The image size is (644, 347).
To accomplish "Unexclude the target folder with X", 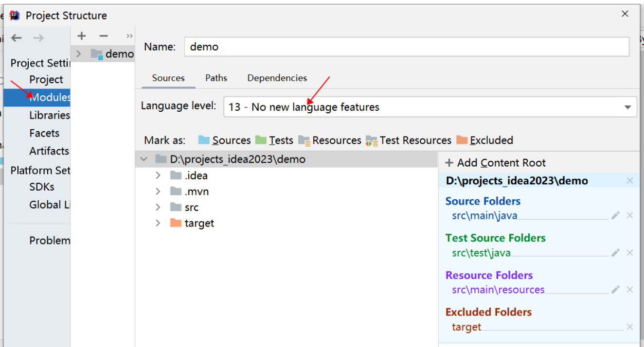I will point(630,327).
